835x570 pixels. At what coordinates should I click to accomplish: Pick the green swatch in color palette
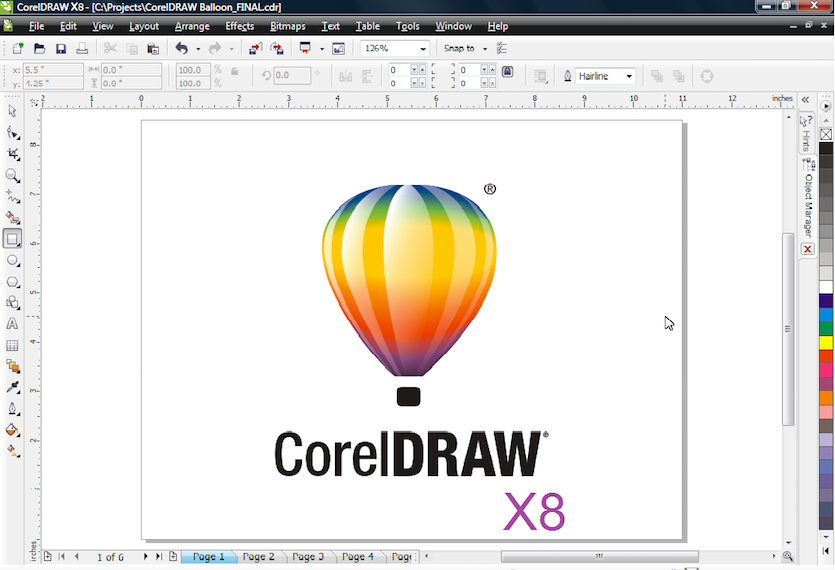[x=826, y=328]
